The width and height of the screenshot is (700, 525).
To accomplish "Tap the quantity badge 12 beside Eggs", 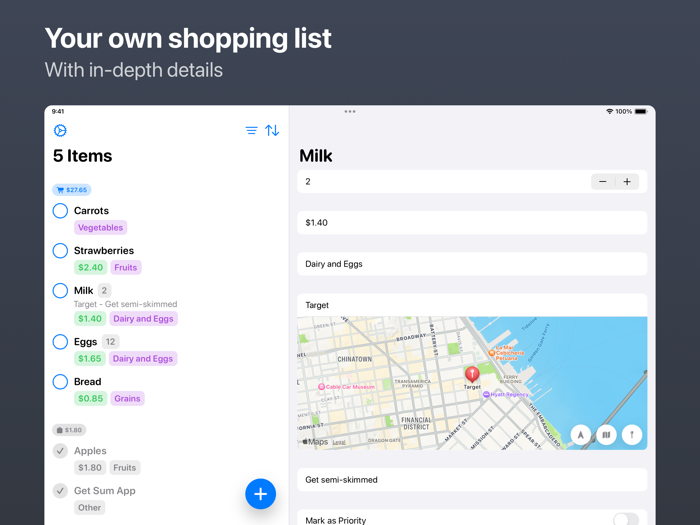I will (110, 342).
